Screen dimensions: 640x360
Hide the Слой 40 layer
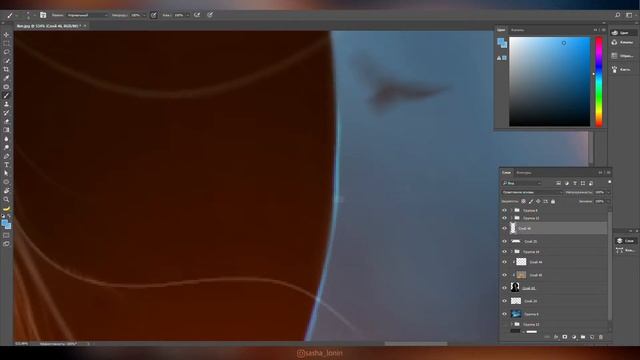[x=504, y=275]
